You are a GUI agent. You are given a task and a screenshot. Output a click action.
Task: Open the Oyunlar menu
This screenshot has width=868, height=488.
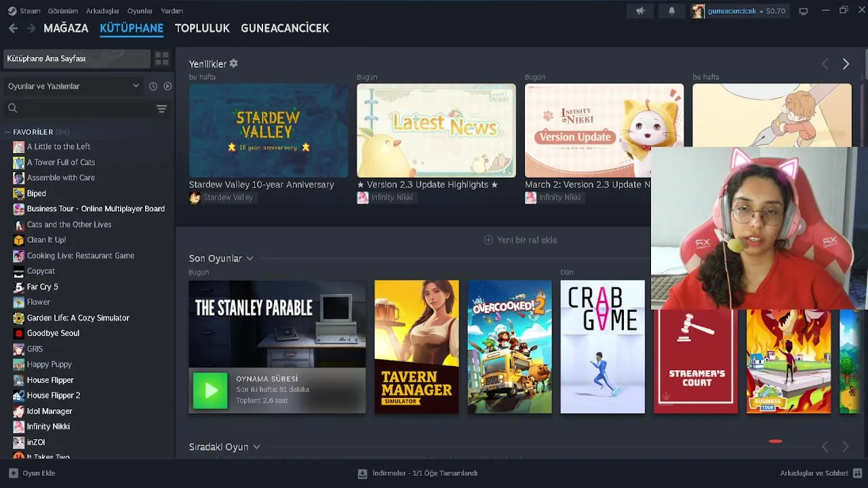click(x=140, y=11)
